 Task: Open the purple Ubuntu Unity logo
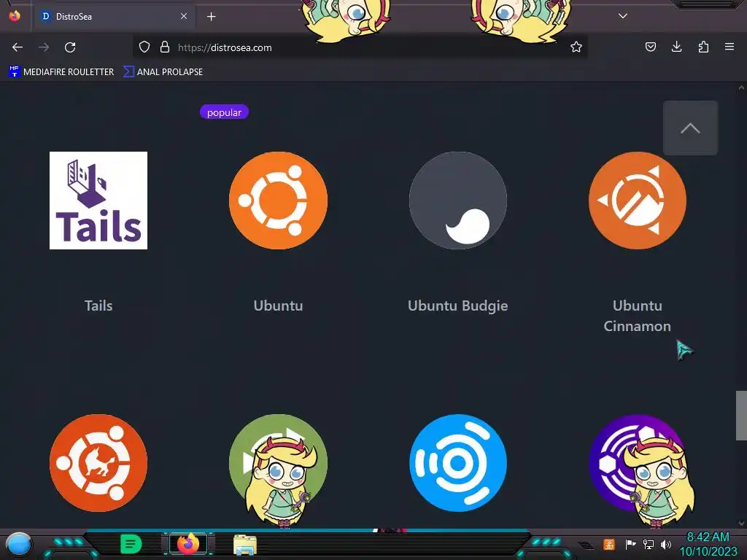coord(638,463)
